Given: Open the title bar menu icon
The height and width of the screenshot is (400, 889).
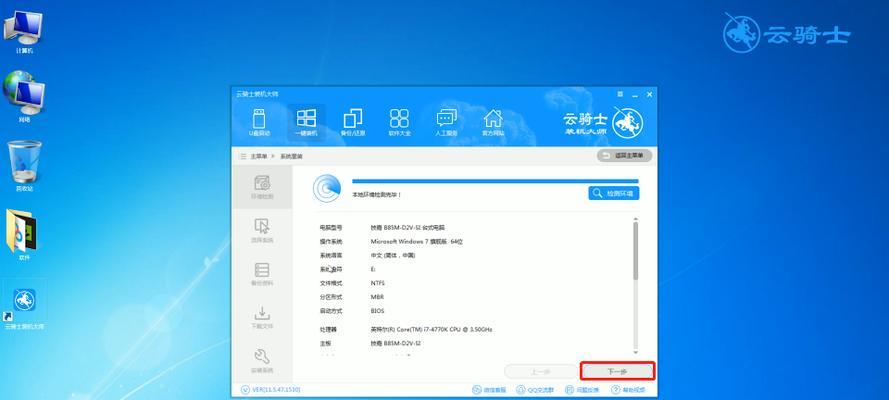Looking at the screenshot, I should pyautogui.click(x=621, y=95).
